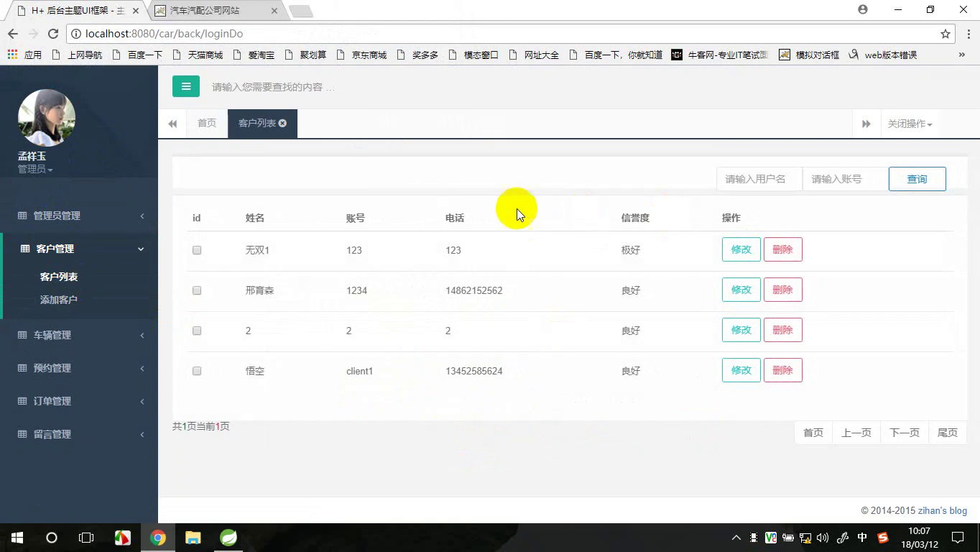Open Cortana search circle in taskbar

52,538
